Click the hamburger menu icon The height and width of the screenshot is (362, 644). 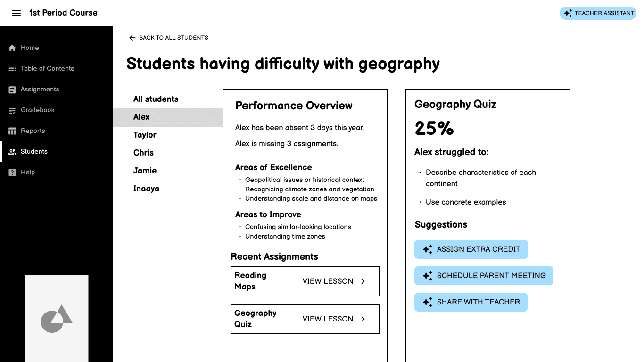[x=17, y=13]
